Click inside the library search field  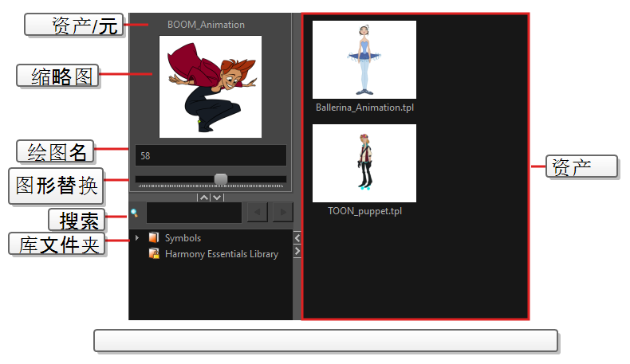(194, 213)
